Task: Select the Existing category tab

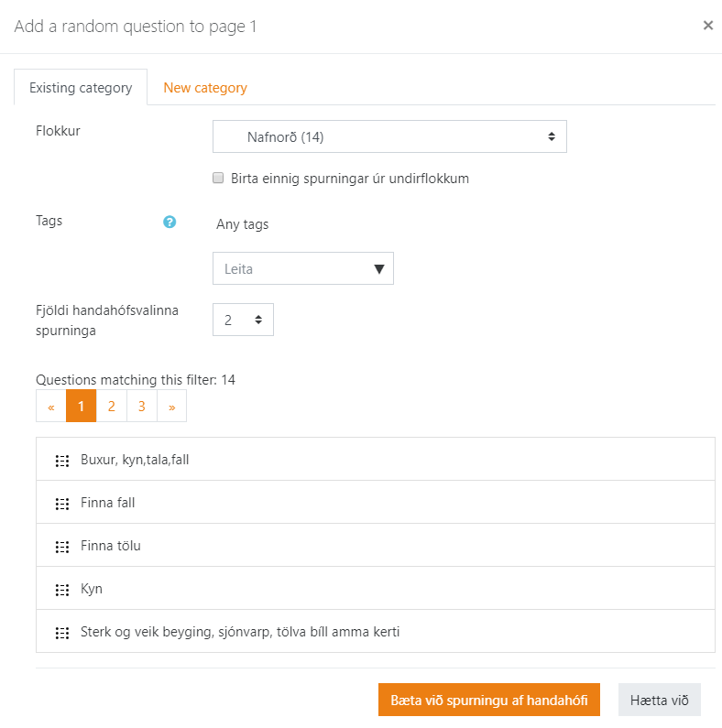Action: (x=81, y=88)
